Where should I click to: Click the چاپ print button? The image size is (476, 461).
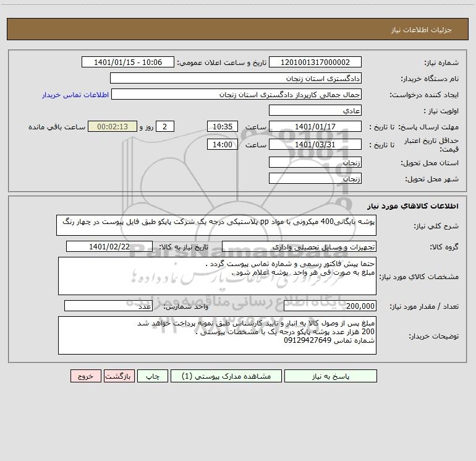[153, 376]
